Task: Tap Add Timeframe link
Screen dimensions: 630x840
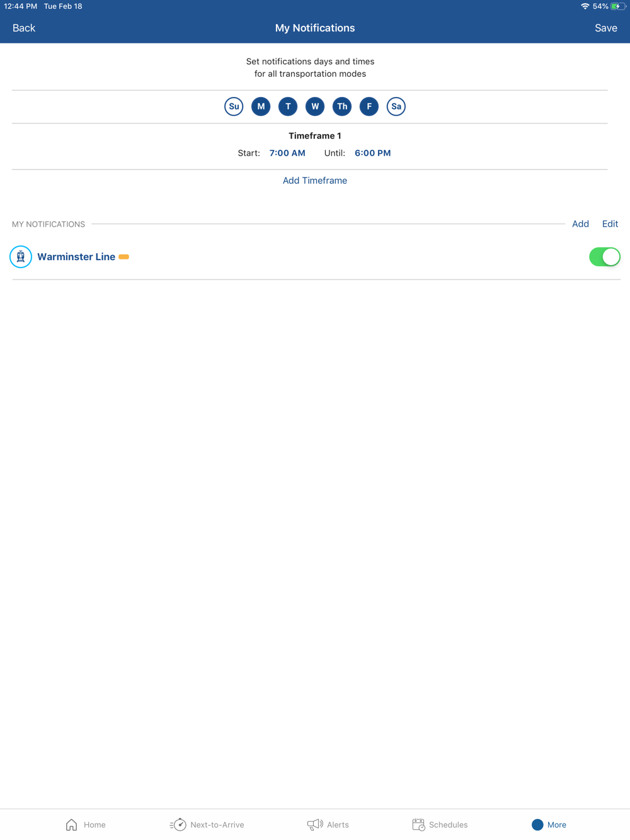Action: click(315, 181)
